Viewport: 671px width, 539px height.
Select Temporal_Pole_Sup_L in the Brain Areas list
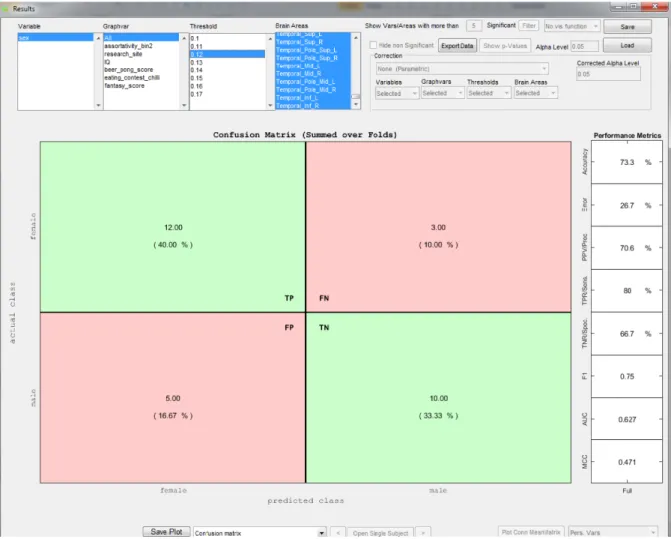pyautogui.click(x=313, y=50)
